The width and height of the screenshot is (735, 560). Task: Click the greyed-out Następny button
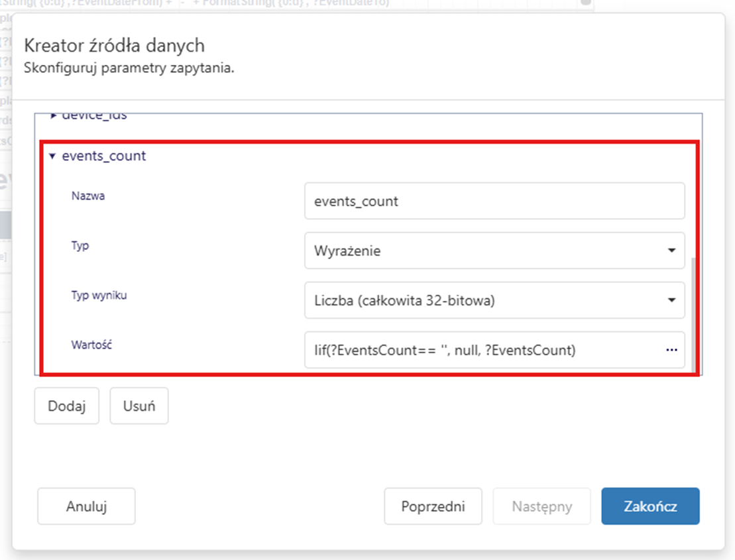(x=541, y=506)
